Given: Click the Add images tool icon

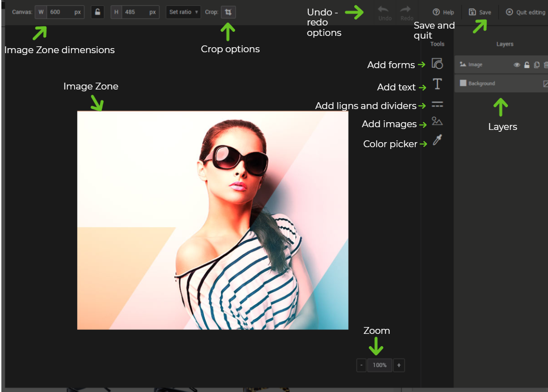Looking at the screenshot, I should (x=437, y=121).
